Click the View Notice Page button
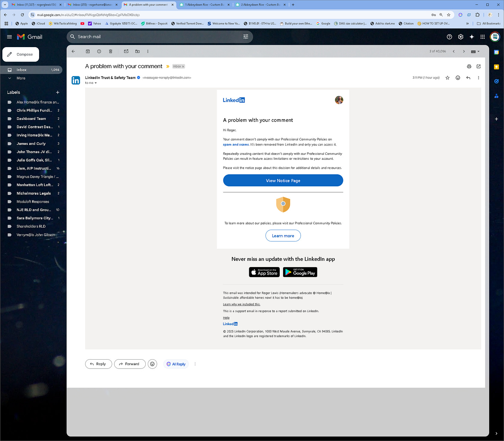The width and height of the screenshot is (504, 441). click(283, 180)
